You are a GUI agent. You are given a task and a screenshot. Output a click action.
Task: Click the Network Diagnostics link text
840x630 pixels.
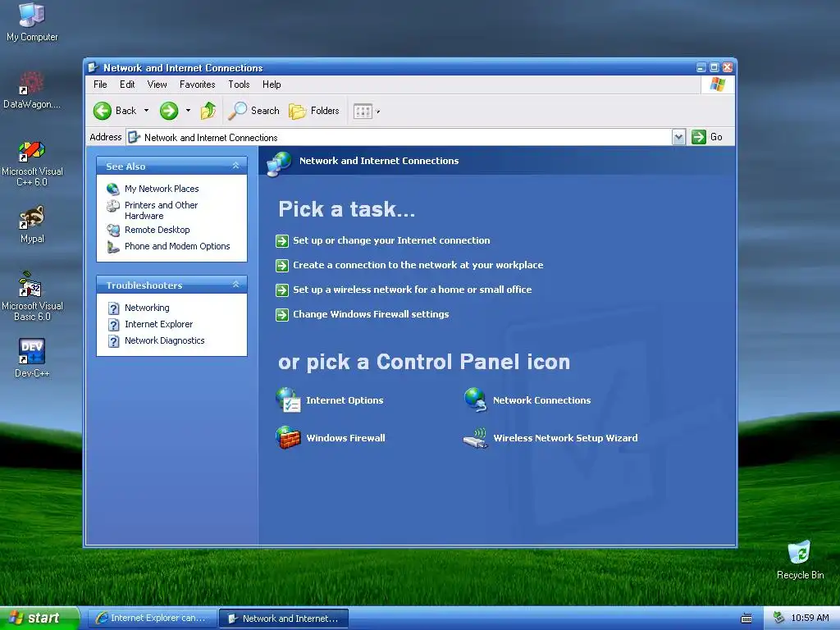tap(164, 340)
